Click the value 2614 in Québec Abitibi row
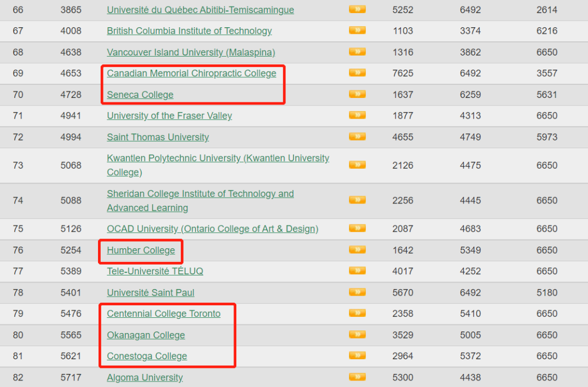Screen dimensions: 588x387 pyautogui.click(x=547, y=10)
